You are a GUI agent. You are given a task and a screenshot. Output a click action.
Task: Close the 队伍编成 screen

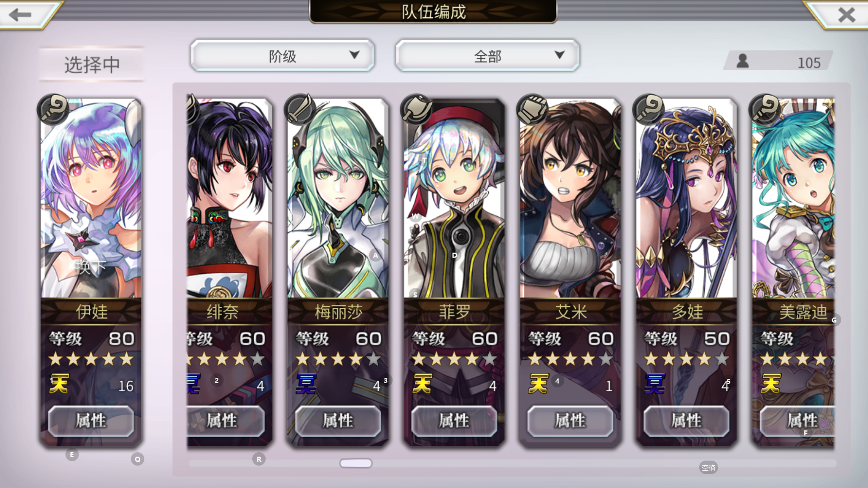tap(847, 15)
